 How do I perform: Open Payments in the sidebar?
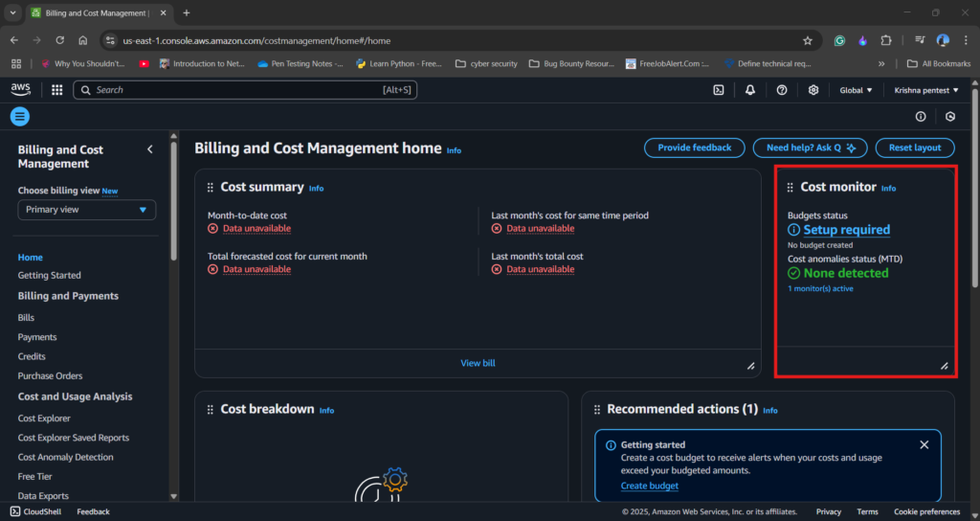coord(37,337)
